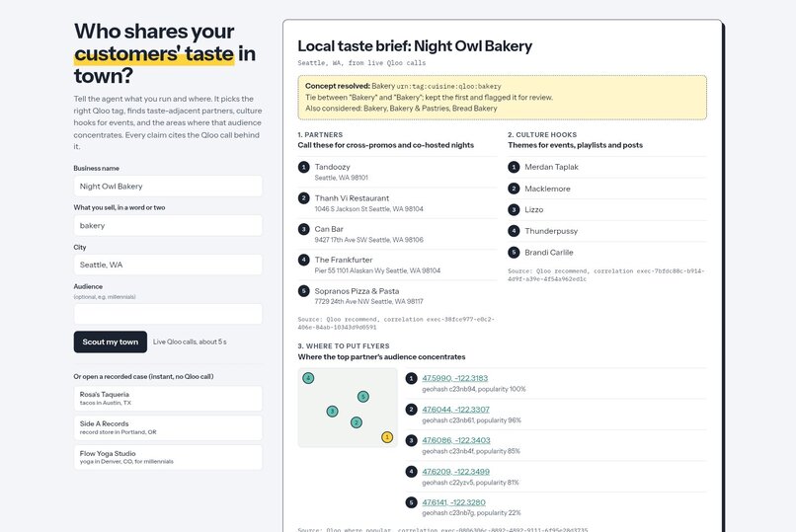Select culture hook Brandi Carlile

[549, 252]
